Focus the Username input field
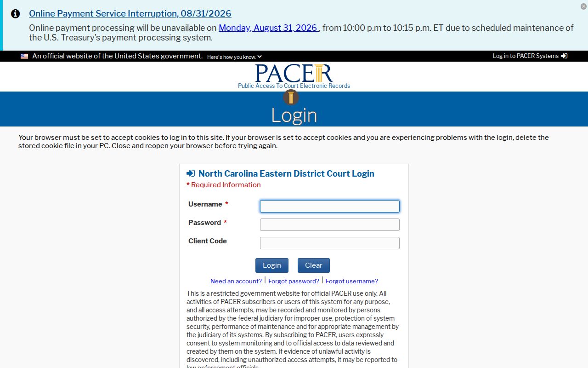588x368 pixels. coord(330,206)
